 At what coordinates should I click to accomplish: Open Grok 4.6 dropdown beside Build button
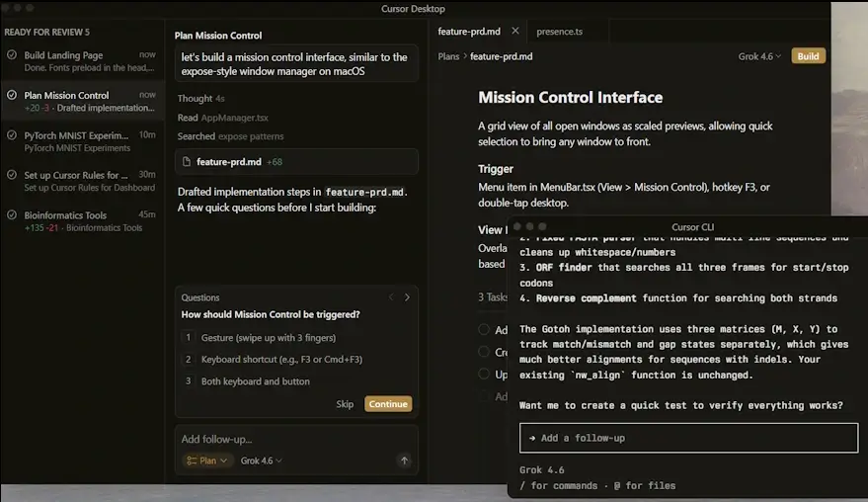(x=759, y=56)
